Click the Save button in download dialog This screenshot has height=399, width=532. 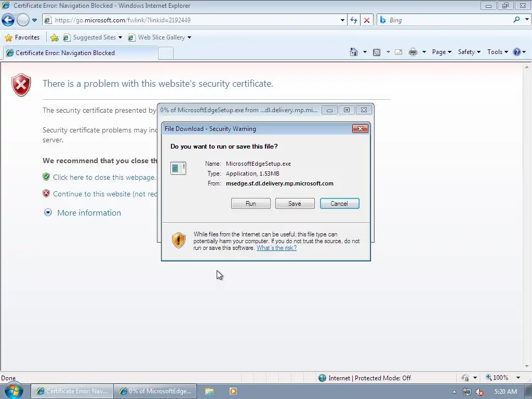295,204
